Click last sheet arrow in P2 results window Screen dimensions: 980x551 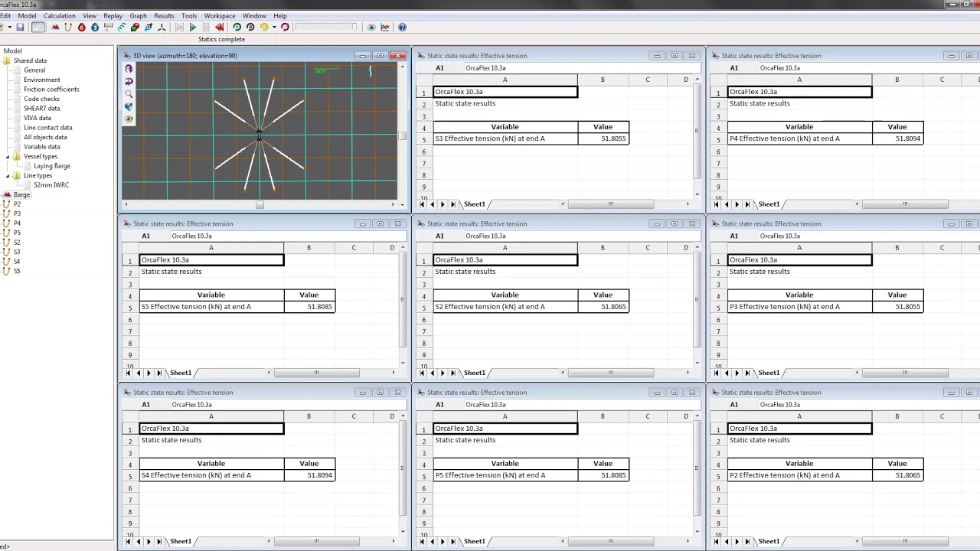pyautogui.click(x=746, y=541)
